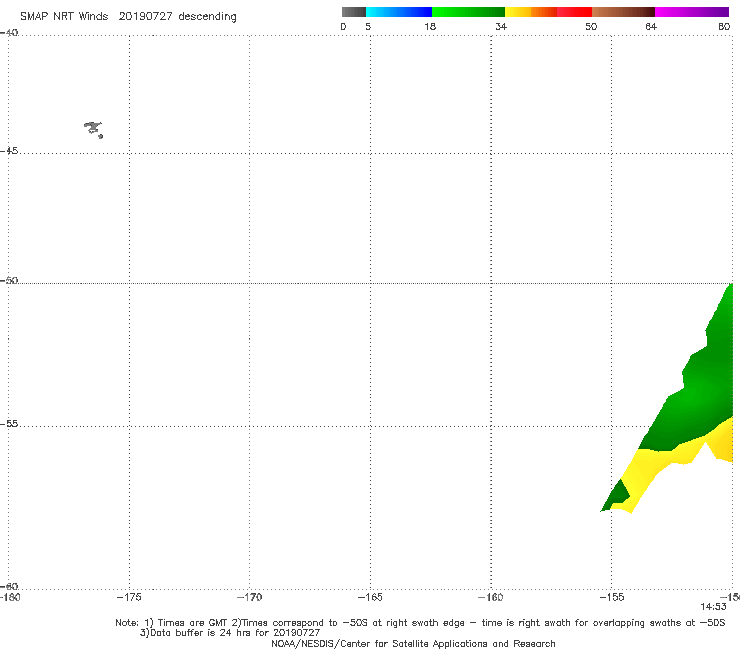740x650 pixels.
Task: Click the cyan-blue segment of the color bar
Action: tap(399, 12)
